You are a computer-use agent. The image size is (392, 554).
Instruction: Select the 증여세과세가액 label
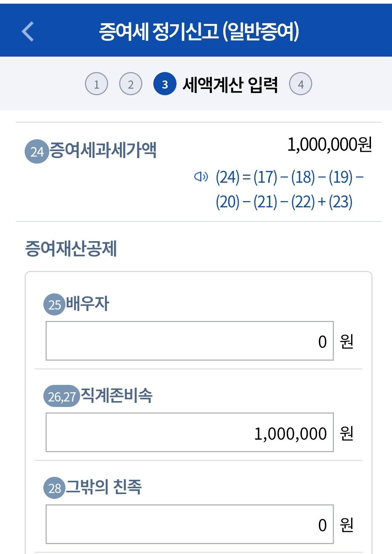click(103, 150)
